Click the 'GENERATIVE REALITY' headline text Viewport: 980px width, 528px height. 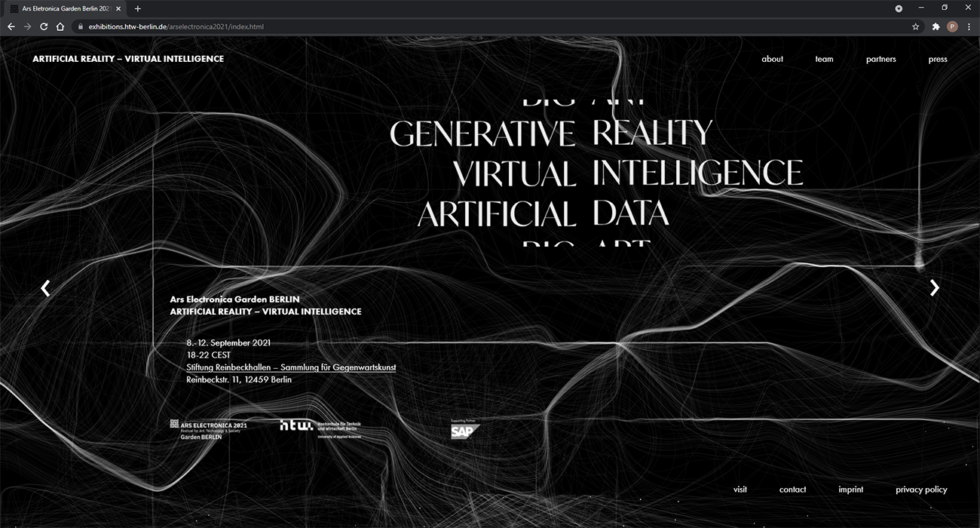(551, 134)
